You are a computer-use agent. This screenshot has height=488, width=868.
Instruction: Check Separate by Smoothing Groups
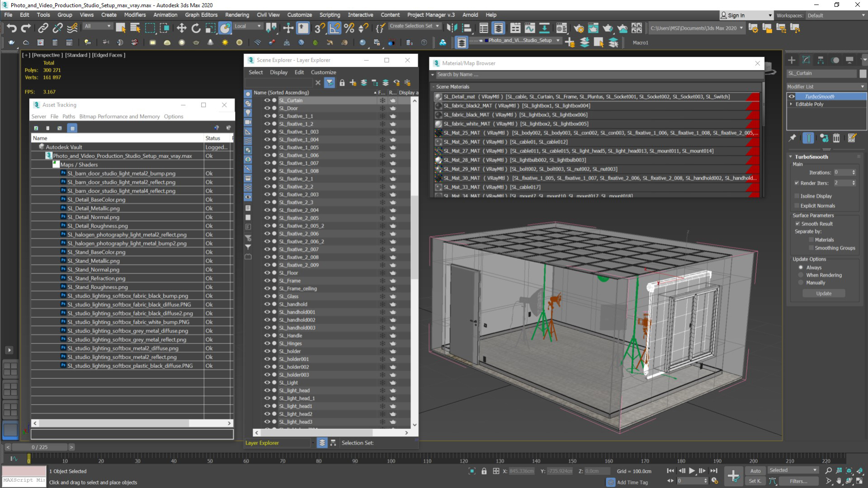tap(811, 248)
